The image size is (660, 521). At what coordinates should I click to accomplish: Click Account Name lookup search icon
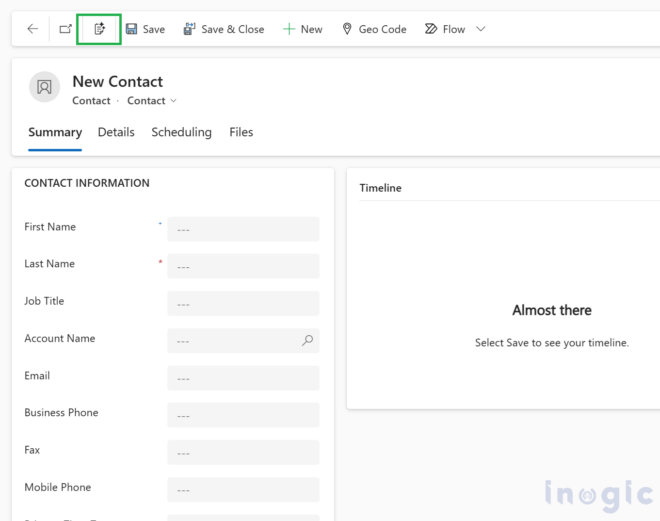tap(307, 341)
